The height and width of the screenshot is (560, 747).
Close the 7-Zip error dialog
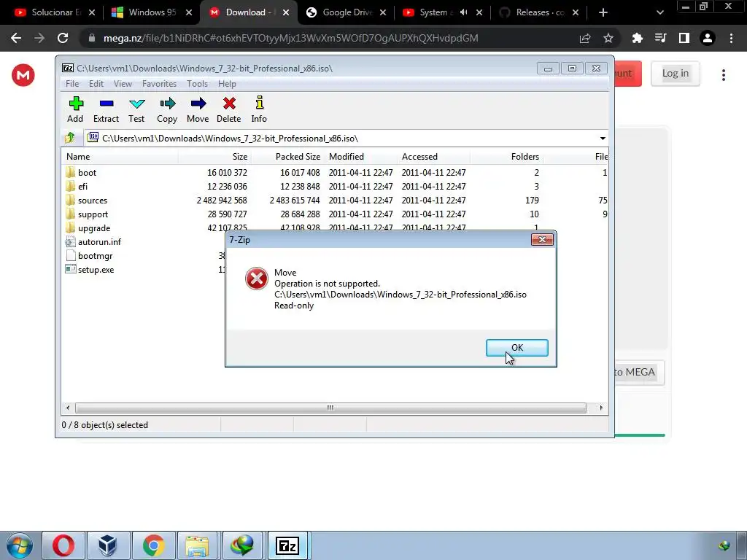pos(542,239)
